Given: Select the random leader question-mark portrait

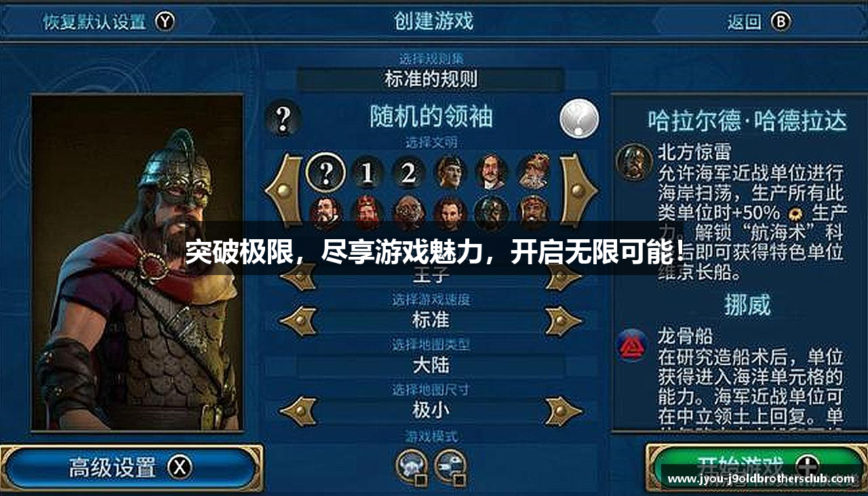Looking at the screenshot, I should tap(326, 173).
